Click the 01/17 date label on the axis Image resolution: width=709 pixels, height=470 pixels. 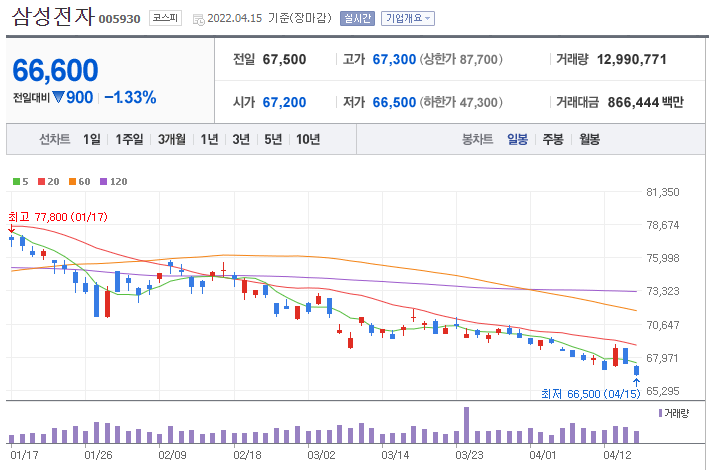tap(24, 455)
